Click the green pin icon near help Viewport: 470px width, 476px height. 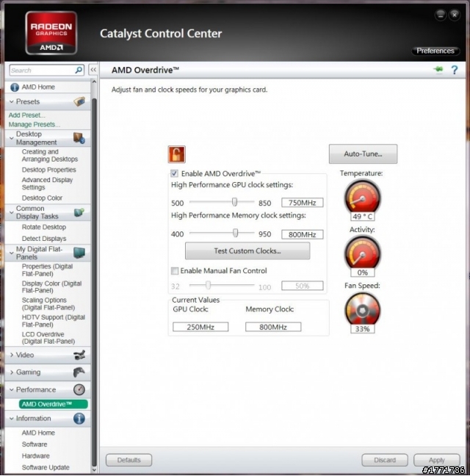point(438,70)
